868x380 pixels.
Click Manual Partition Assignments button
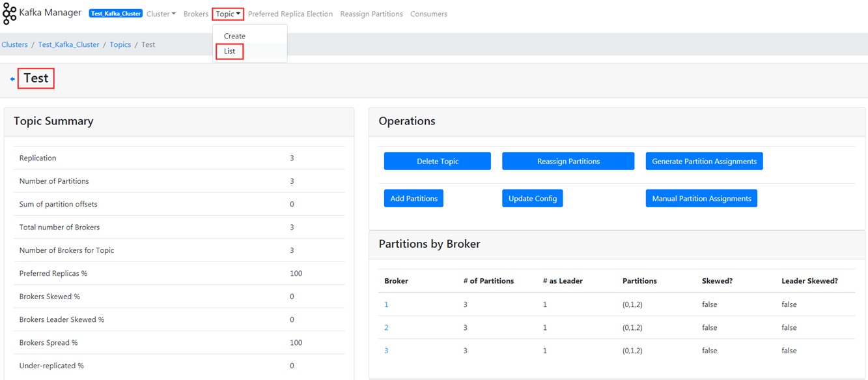[701, 198]
